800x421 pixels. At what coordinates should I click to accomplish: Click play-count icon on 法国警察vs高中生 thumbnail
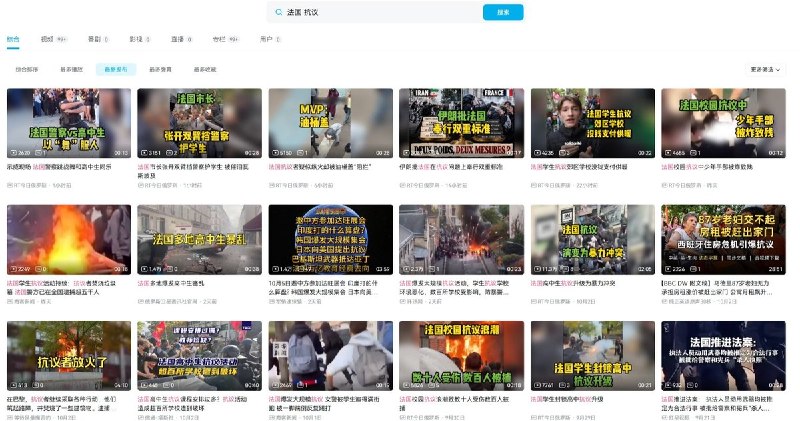coord(15,153)
